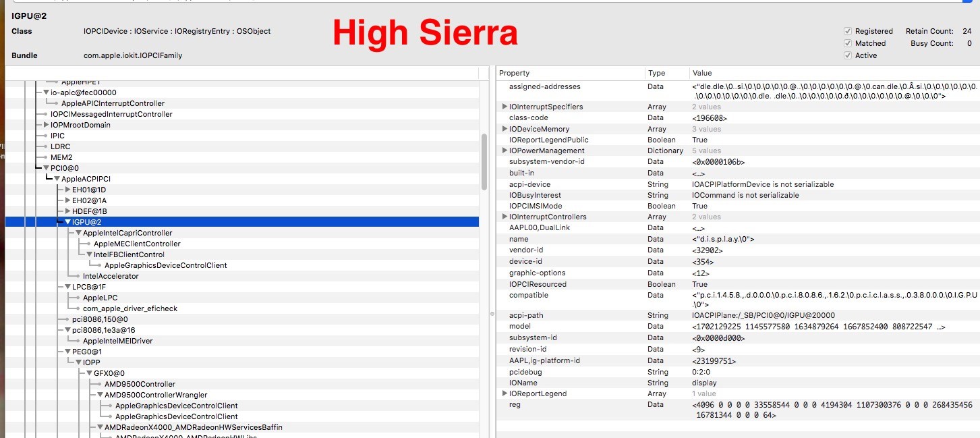Select the subsystem-id property row
This screenshot has width=980, height=438.
pos(738,337)
